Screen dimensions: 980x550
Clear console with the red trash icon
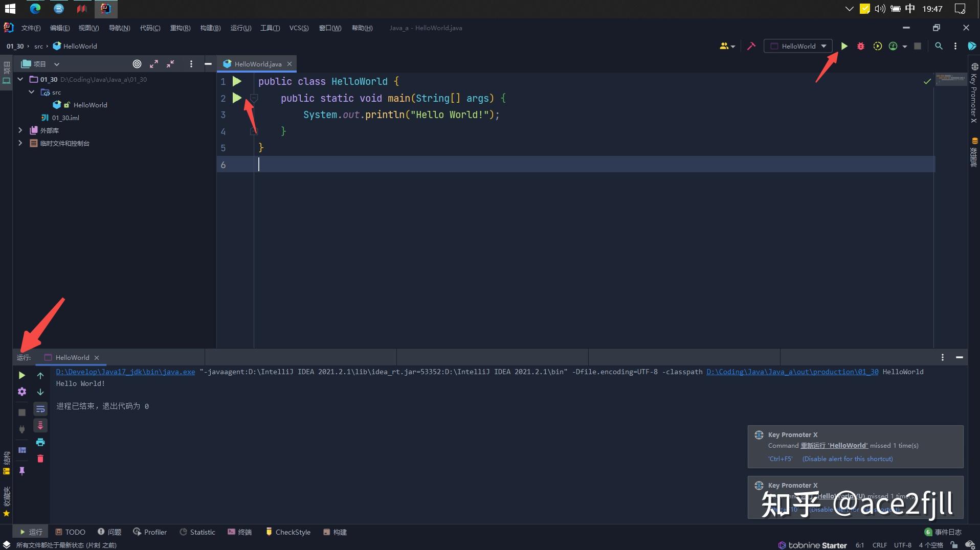(x=40, y=459)
